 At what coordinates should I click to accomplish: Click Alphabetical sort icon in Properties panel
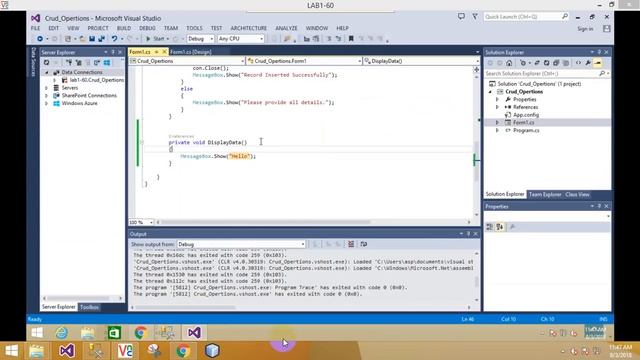coord(500,227)
